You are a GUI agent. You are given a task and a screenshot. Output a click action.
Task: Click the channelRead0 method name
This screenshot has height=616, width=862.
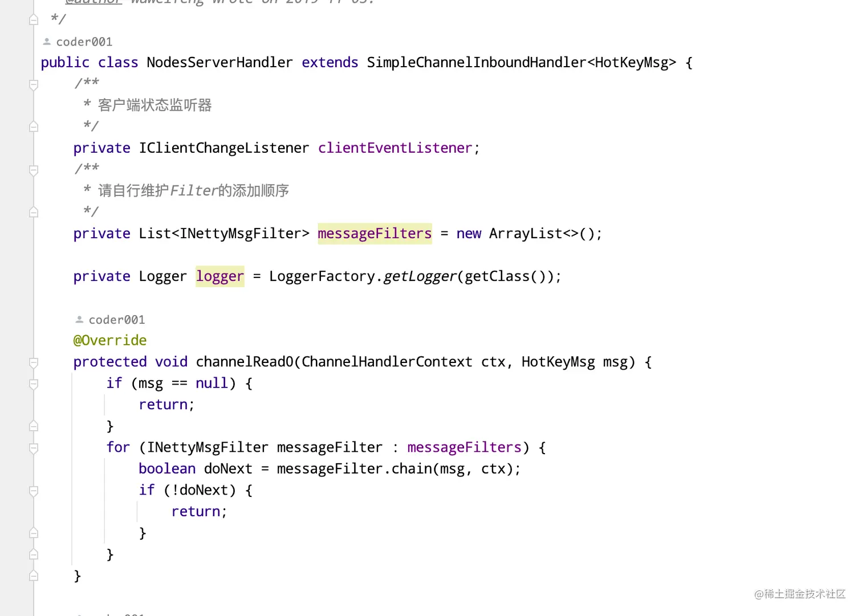tap(245, 362)
